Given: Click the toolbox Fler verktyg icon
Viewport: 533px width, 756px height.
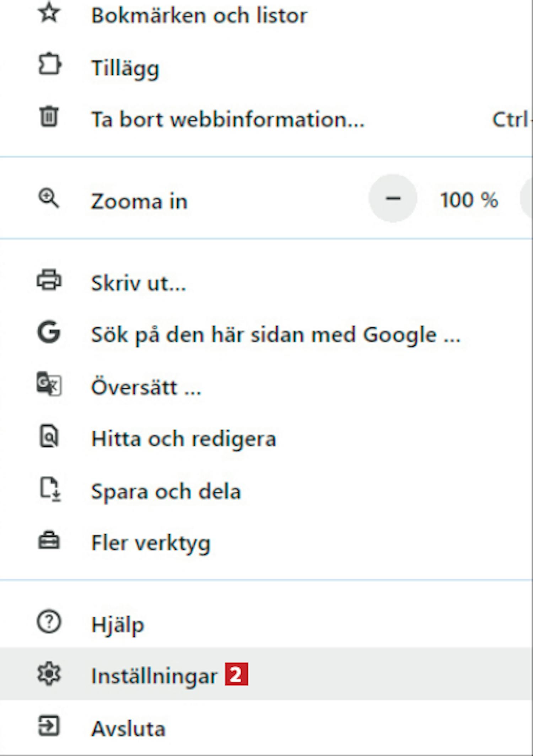Looking at the screenshot, I should tap(49, 541).
